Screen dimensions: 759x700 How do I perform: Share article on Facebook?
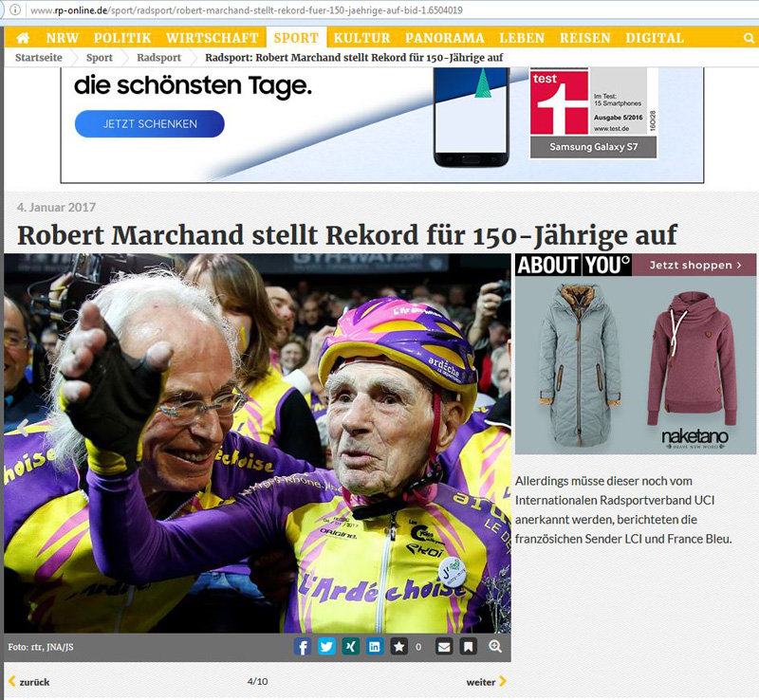click(x=303, y=647)
